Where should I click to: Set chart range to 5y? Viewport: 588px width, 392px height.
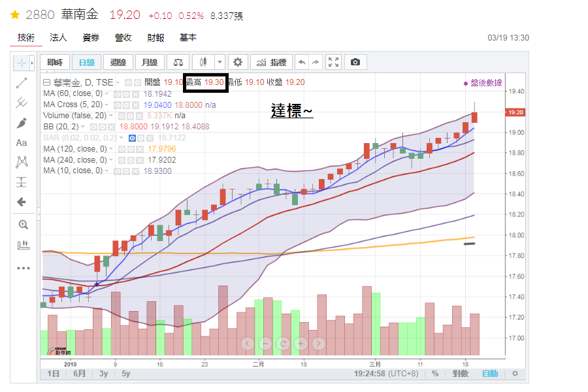125,374
